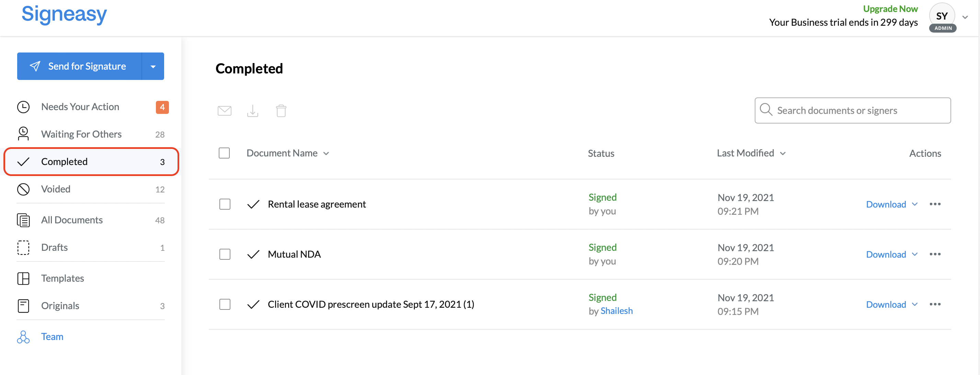Sort by Last Modified column chevron
The width and height of the screenshot is (980, 375).
click(x=783, y=153)
